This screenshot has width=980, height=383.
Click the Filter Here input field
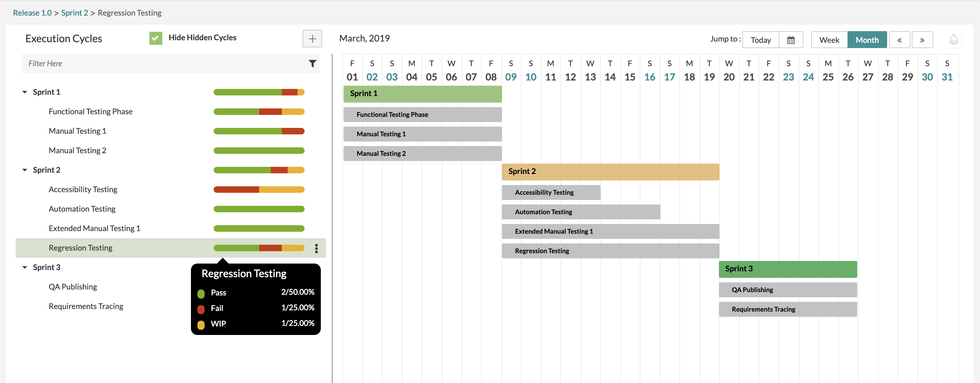pyautogui.click(x=164, y=64)
